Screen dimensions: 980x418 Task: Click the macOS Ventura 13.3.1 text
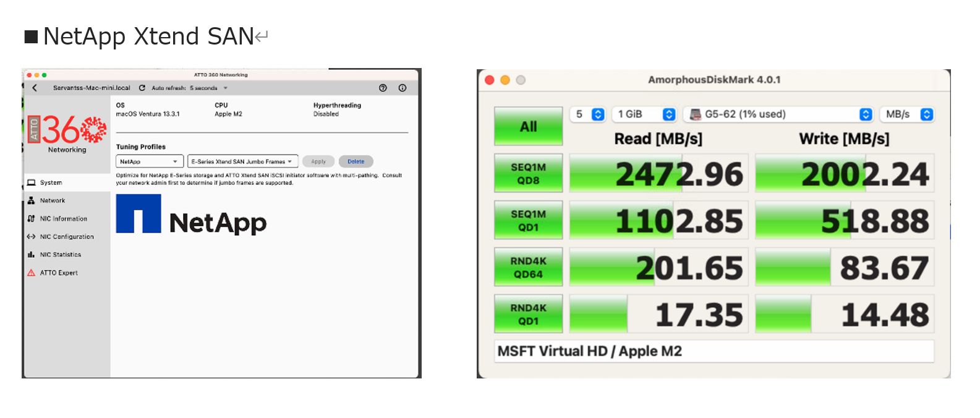pyautogui.click(x=148, y=114)
